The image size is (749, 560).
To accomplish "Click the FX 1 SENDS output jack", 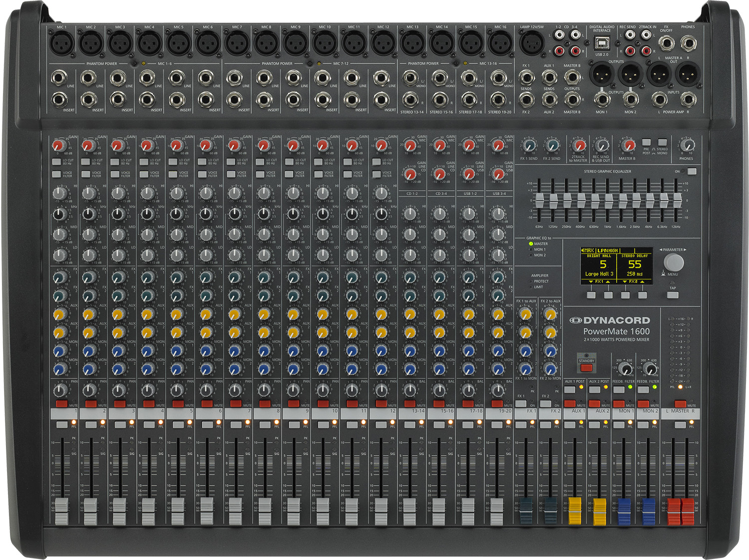I will coord(526,78).
